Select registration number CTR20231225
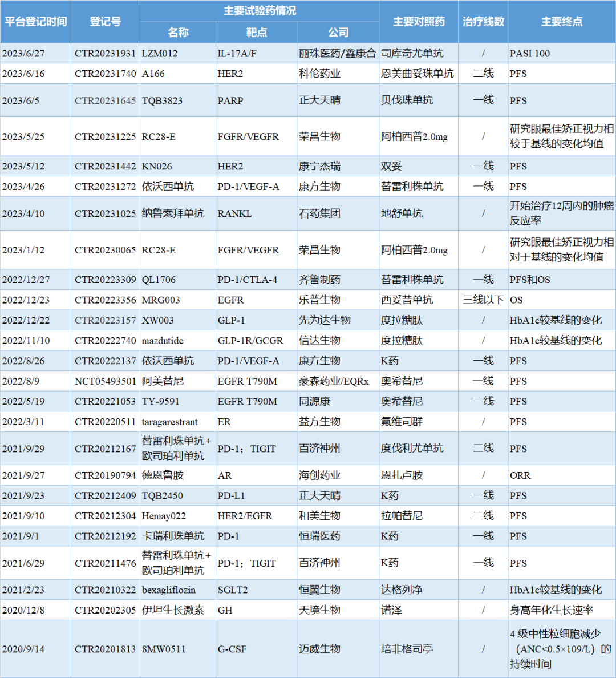The image size is (616, 678). coord(105,136)
